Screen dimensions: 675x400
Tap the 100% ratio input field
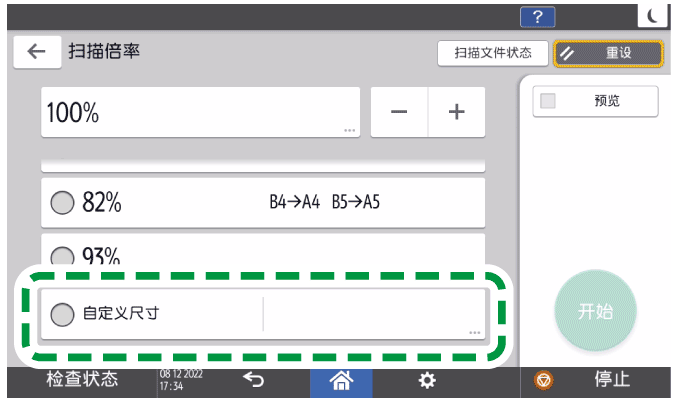[x=200, y=112]
